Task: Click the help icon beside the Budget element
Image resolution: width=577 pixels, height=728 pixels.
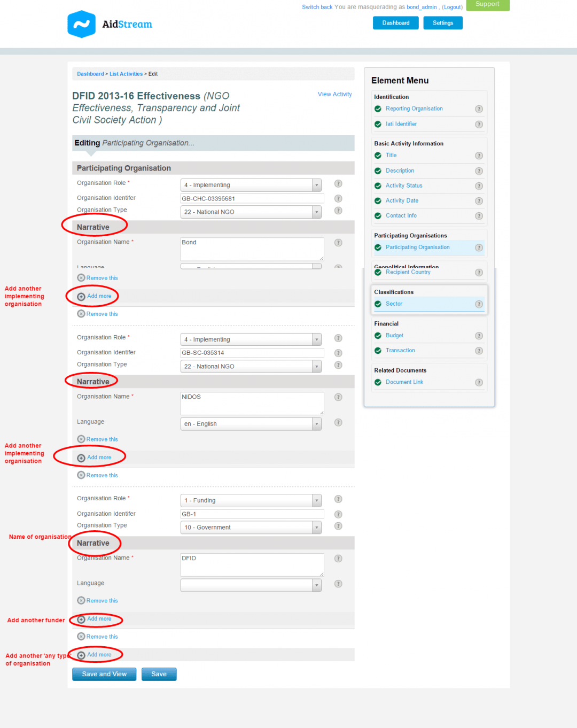Action: pyautogui.click(x=479, y=336)
